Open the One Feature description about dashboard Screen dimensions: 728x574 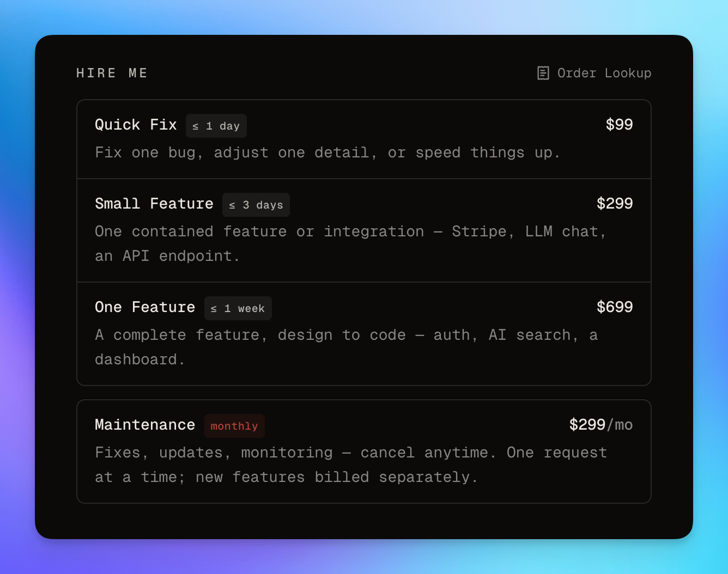point(347,347)
